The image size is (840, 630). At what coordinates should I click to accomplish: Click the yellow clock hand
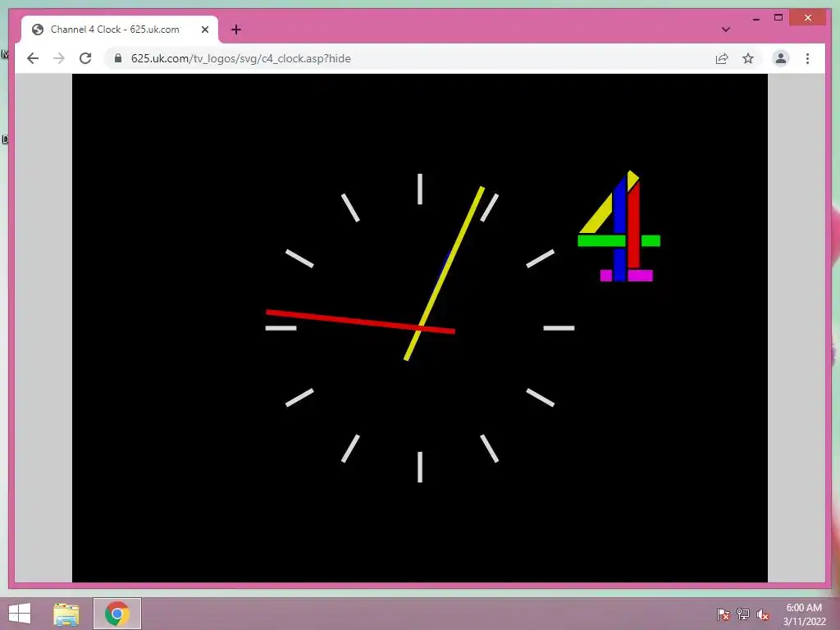click(444, 273)
